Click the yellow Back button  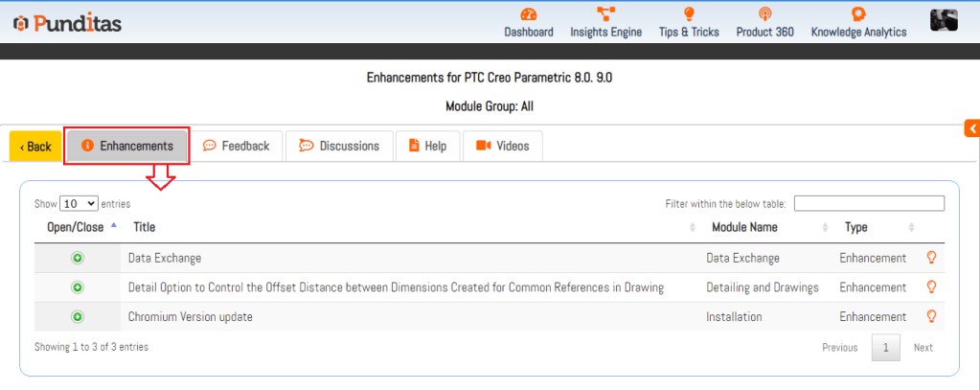pos(35,147)
